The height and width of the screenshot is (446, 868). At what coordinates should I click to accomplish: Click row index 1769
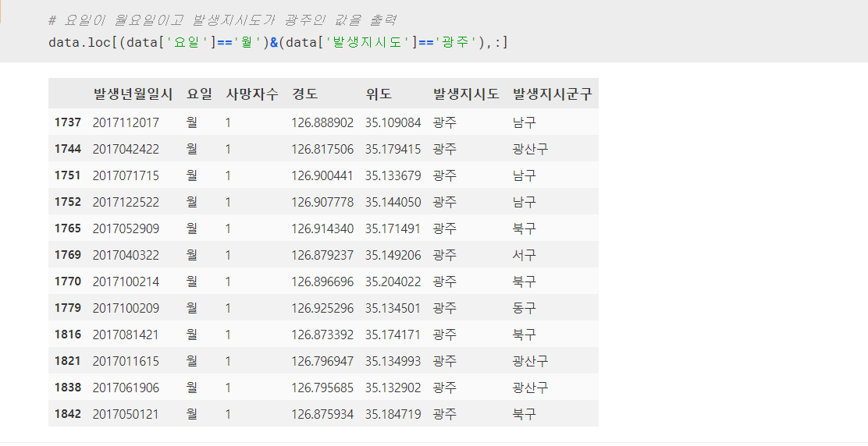68,255
